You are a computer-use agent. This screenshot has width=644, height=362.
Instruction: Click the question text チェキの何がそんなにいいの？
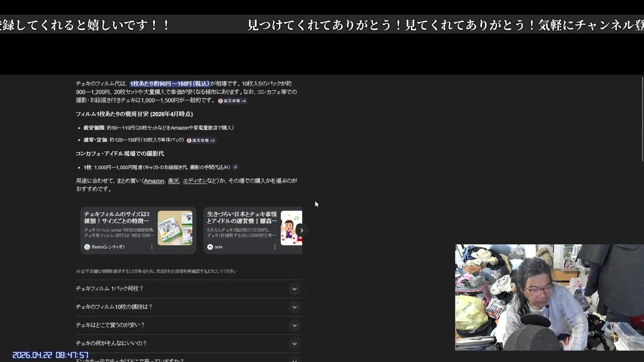(111, 343)
